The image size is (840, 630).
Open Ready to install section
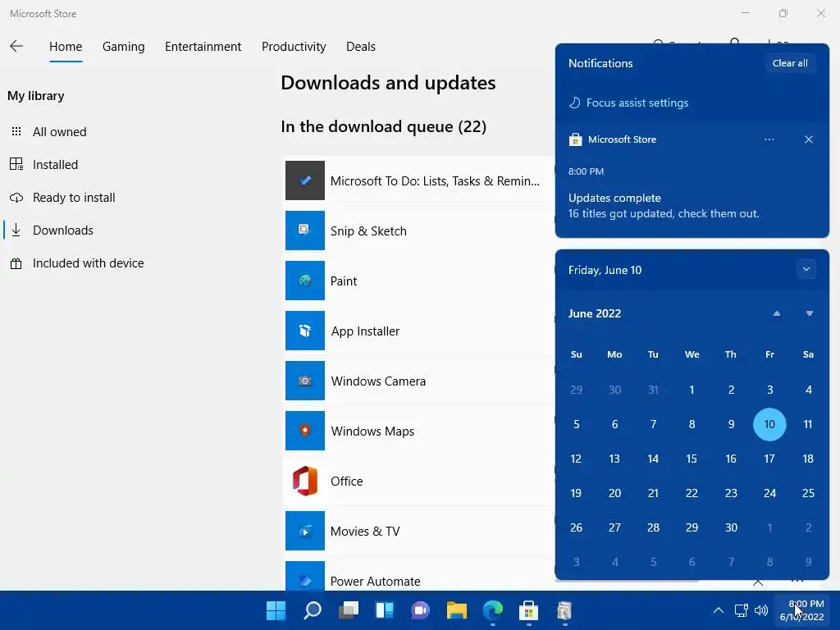62,198
